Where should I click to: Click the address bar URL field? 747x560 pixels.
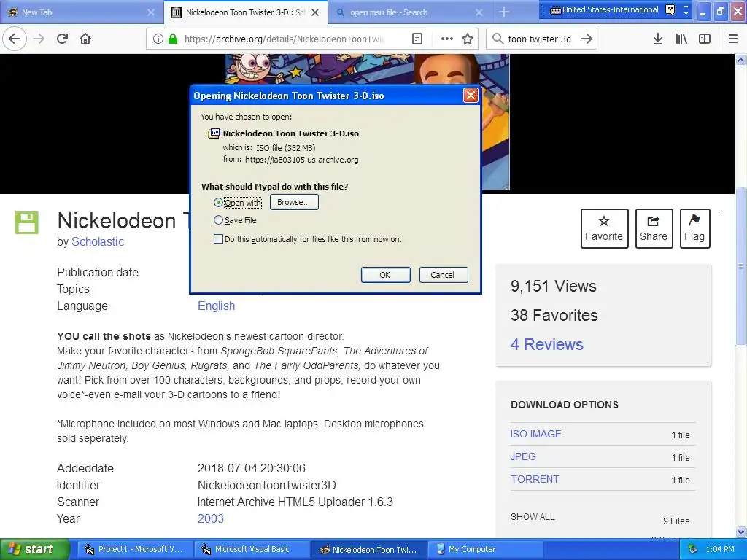pyautogui.click(x=284, y=39)
